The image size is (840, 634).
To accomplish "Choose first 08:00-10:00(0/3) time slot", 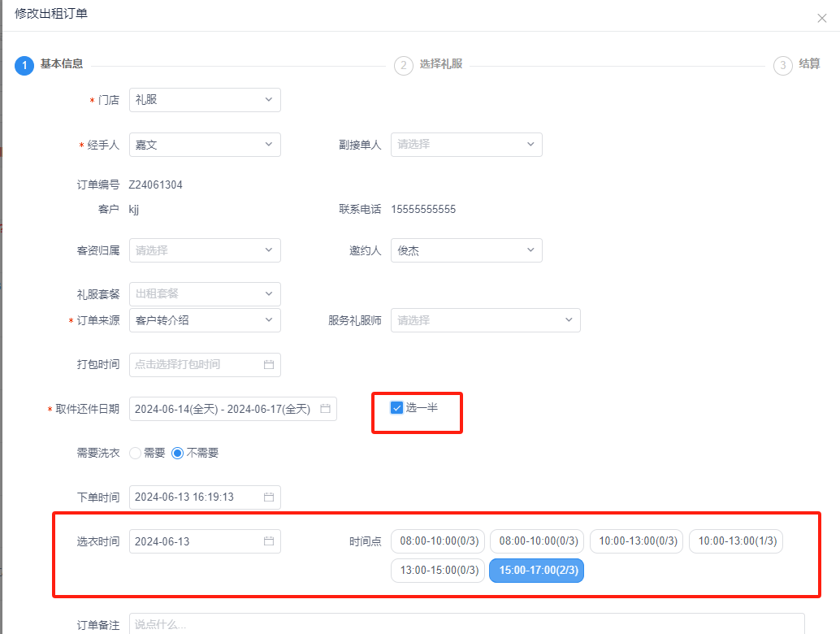I will click(439, 541).
